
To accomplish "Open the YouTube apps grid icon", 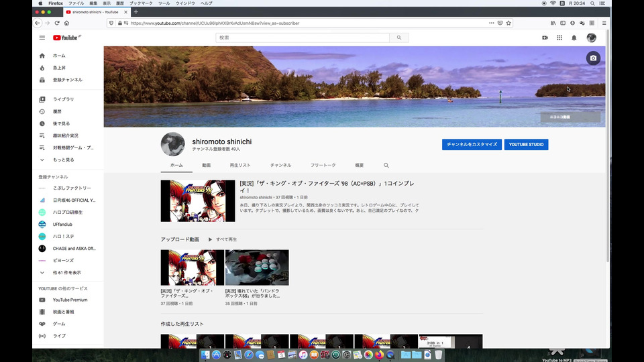I will point(559,38).
